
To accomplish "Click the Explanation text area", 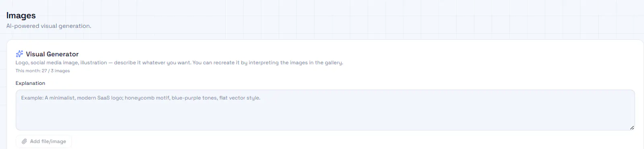I will 325,110.
